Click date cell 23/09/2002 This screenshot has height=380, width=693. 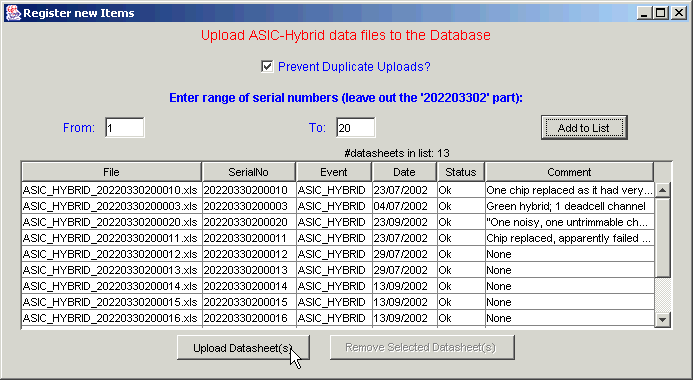[404, 222]
